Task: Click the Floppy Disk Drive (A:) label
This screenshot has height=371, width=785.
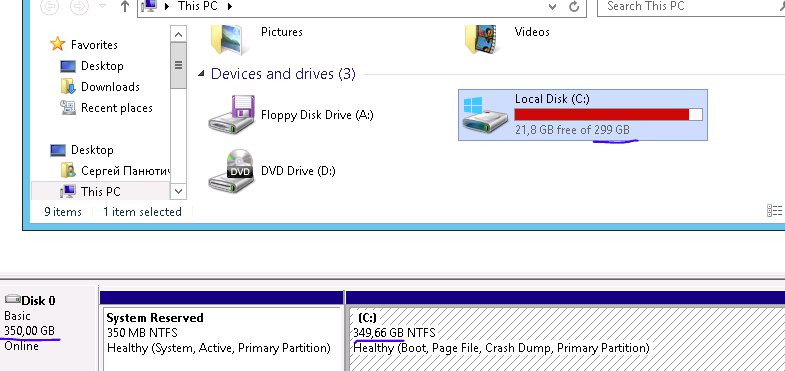Action: click(317, 115)
